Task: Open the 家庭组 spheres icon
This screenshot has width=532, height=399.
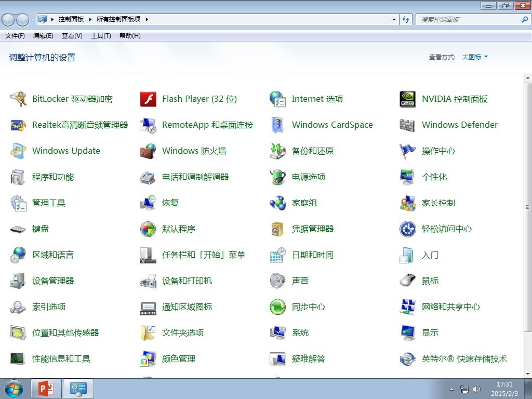Action: [x=278, y=203]
